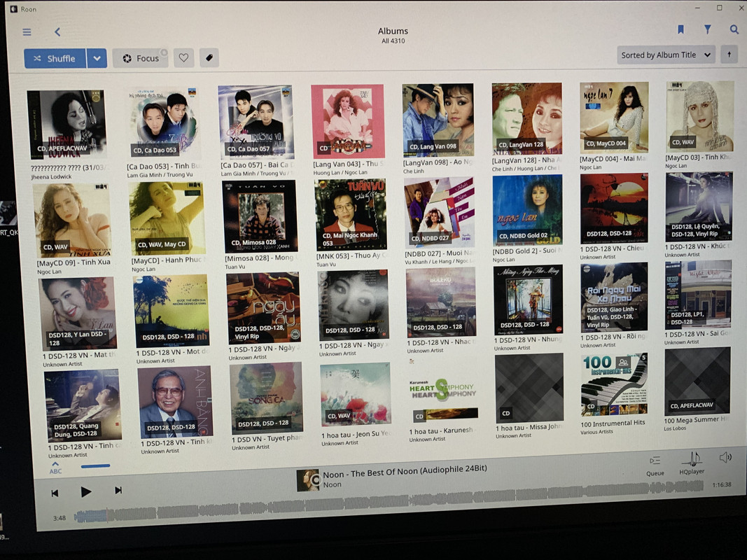Open the Anh Bang album cover

point(175,402)
